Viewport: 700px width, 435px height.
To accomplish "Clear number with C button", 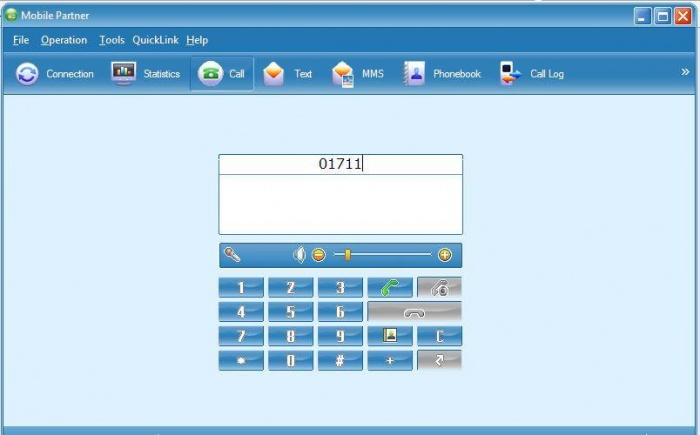I will (x=439, y=336).
